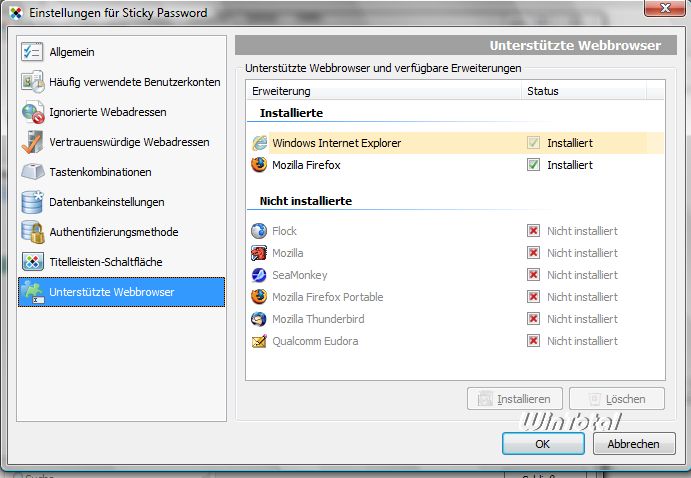Select the Mozilla Thunderbird entry text
The image size is (691, 478).
tap(318, 319)
